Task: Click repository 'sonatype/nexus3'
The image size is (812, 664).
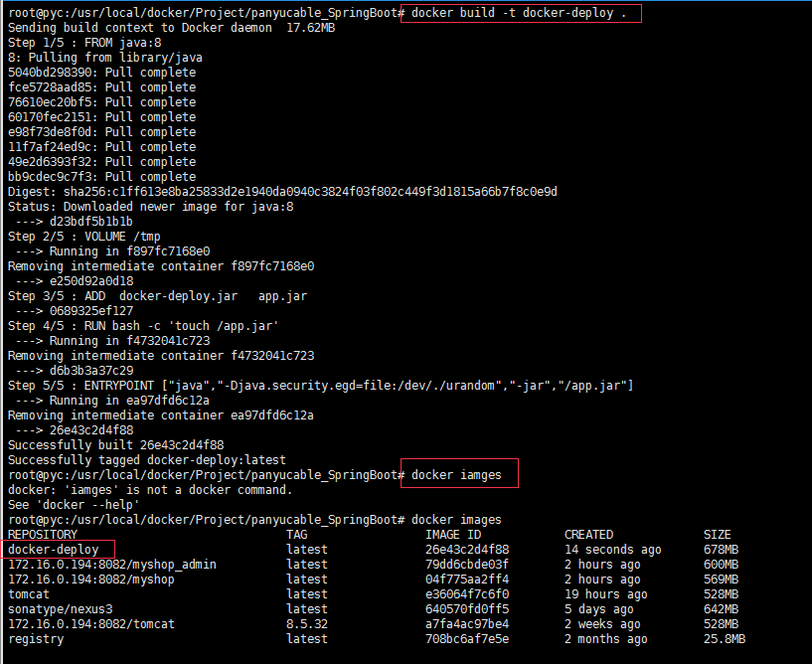Action: [x=60, y=609]
